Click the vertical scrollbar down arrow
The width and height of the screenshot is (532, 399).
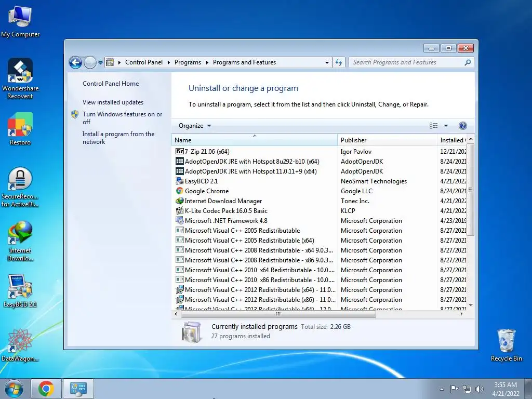(470, 305)
